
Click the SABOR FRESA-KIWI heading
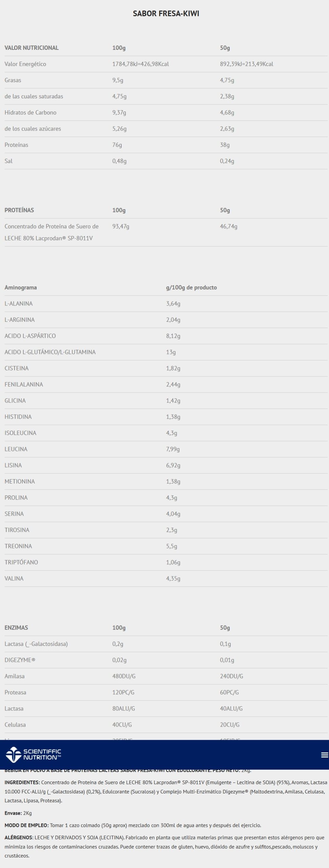[x=166, y=14]
